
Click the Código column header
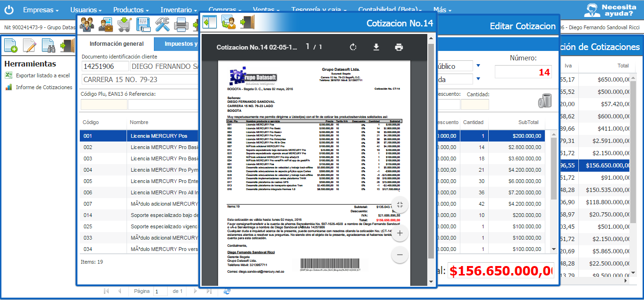point(91,122)
